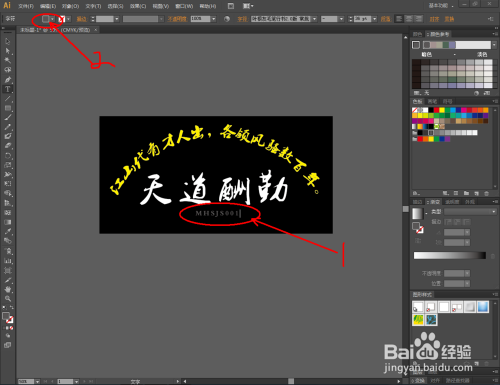Select the Pen tool
This screenshot has height=385, width=500.
(x=8, y=80)
